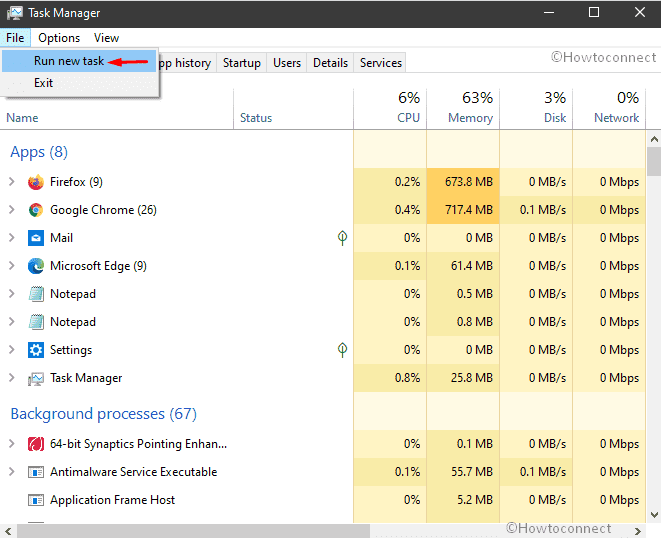Open the View menu
This screenshot has width=661, height=538.
106,38
